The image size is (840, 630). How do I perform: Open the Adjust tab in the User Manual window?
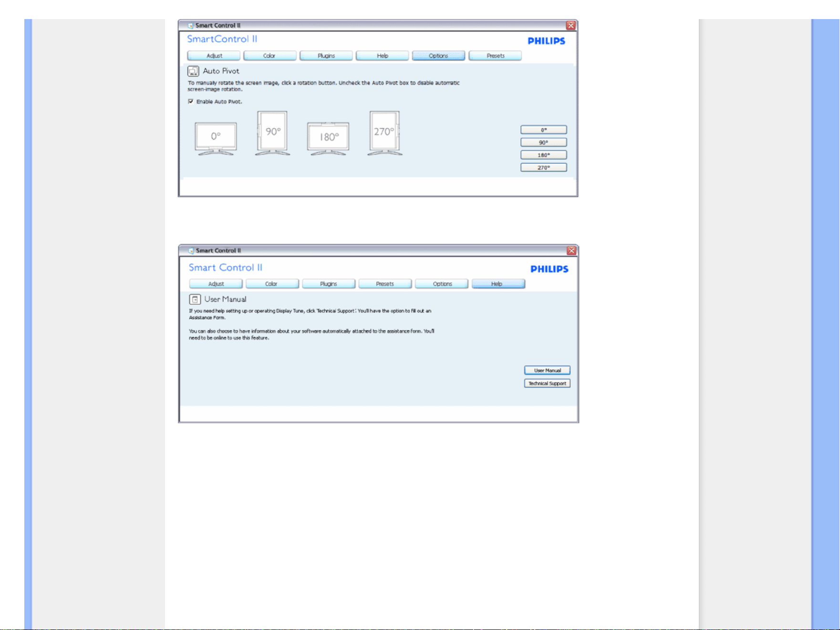pyautogui.click(x=216, y=284)
